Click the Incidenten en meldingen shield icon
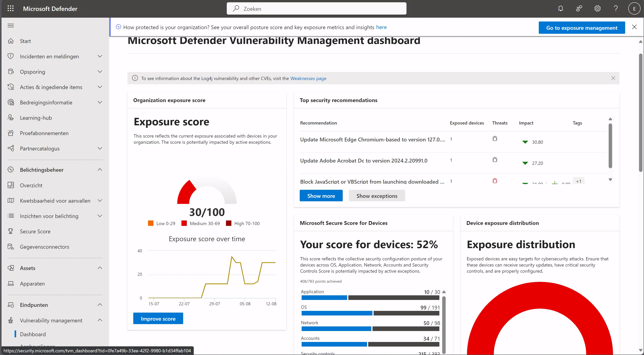644x355 pixels. [x=11, y=56]
